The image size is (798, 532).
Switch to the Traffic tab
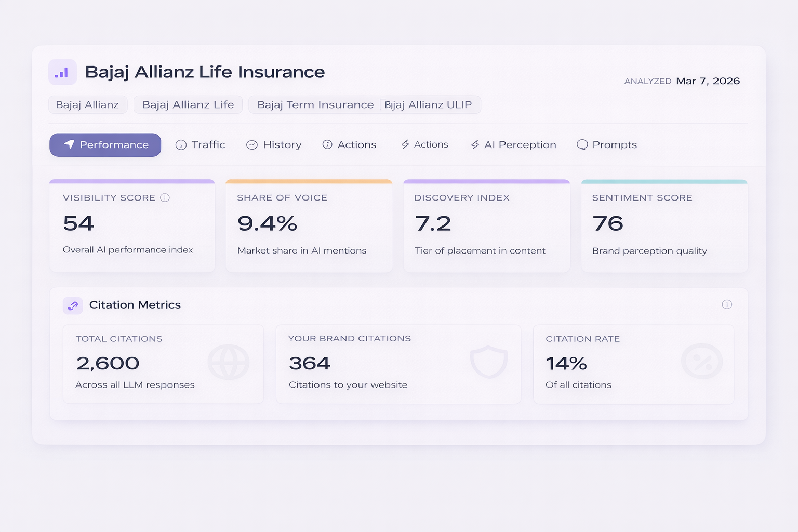click(201, 145)
